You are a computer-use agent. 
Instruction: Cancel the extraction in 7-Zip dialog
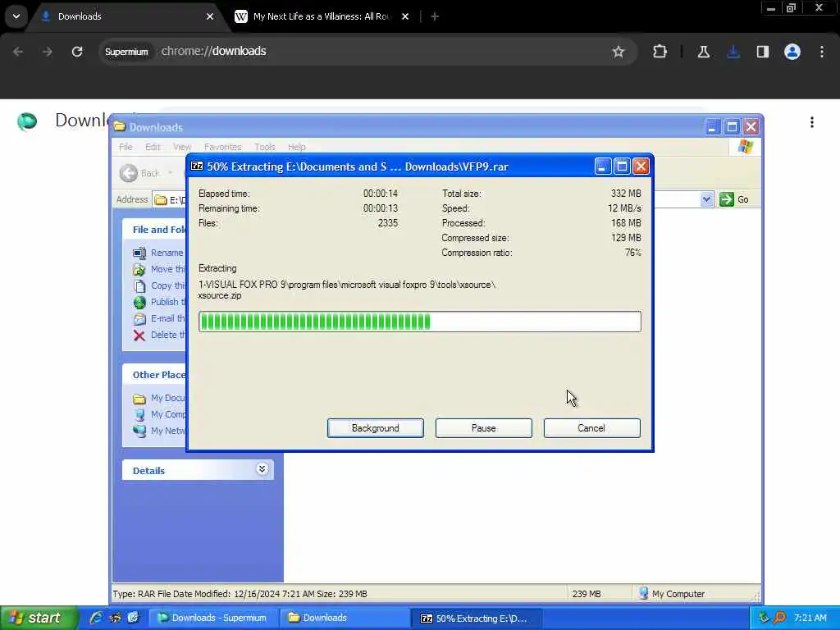[591, 428]
